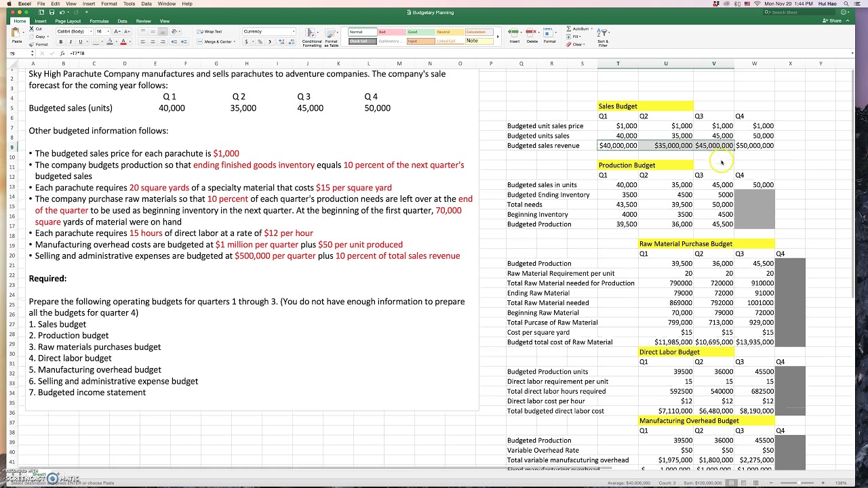The image size is (868, 488).
Task: Align cell text to the top
Action: (143, 32)
